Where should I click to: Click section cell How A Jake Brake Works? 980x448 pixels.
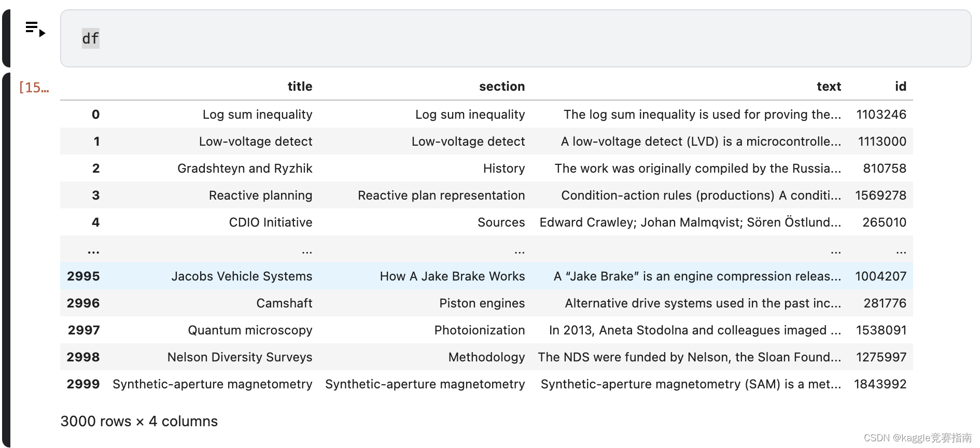452,276
